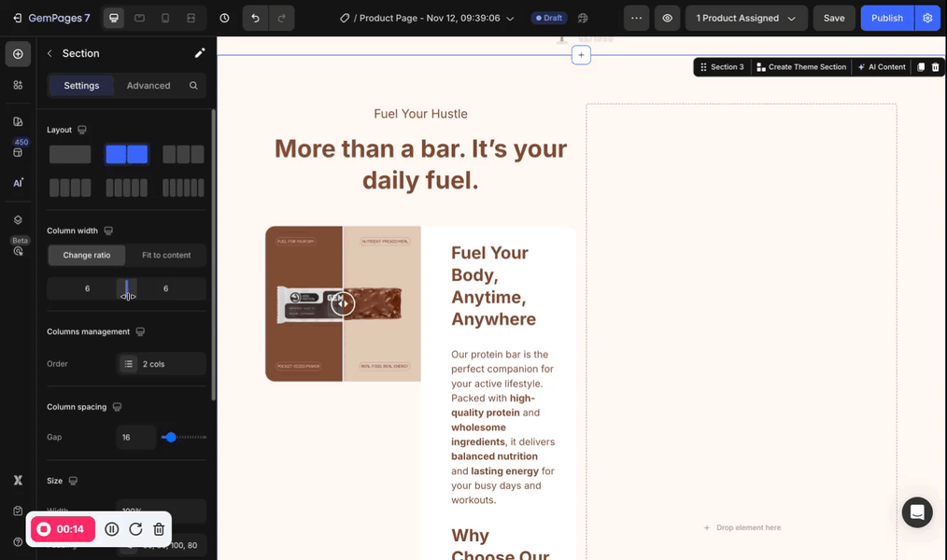The height and width of the screenshot is (560, 947).
Task: Rename section with the pencil icon
Action: [199, 53]
